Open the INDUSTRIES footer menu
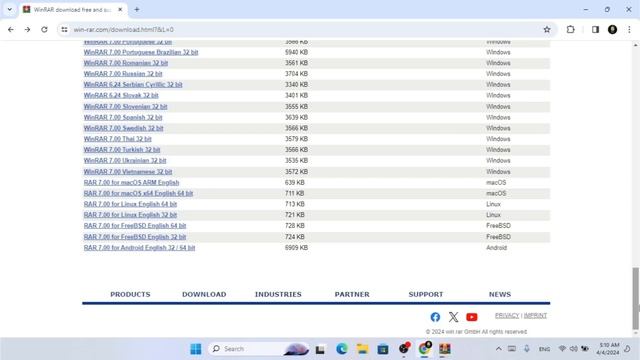Viewport: 640px width, 360px height. (x=278, y=294)
